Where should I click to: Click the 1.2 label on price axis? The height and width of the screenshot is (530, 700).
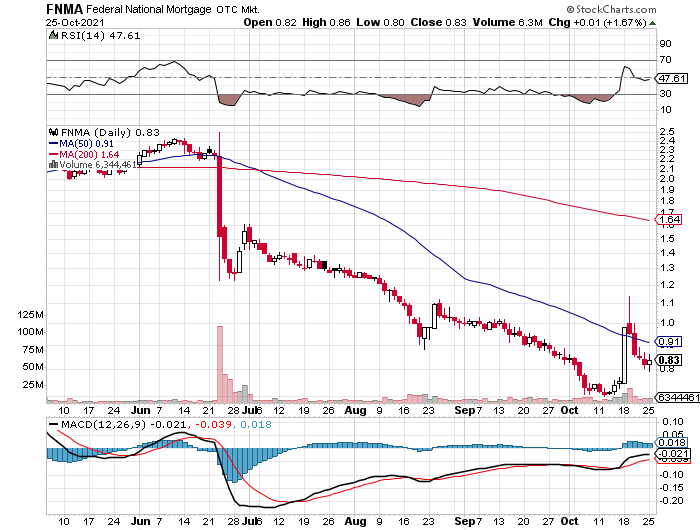(x=667, y=285)
